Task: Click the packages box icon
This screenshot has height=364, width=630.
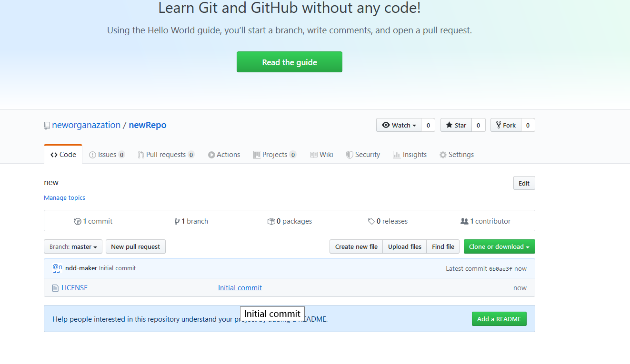Action: 271,221
